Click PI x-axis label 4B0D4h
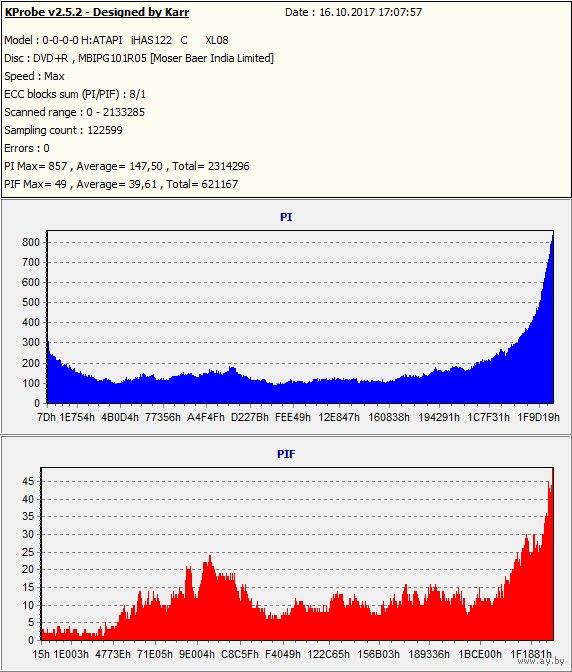 tap(120, 417)
